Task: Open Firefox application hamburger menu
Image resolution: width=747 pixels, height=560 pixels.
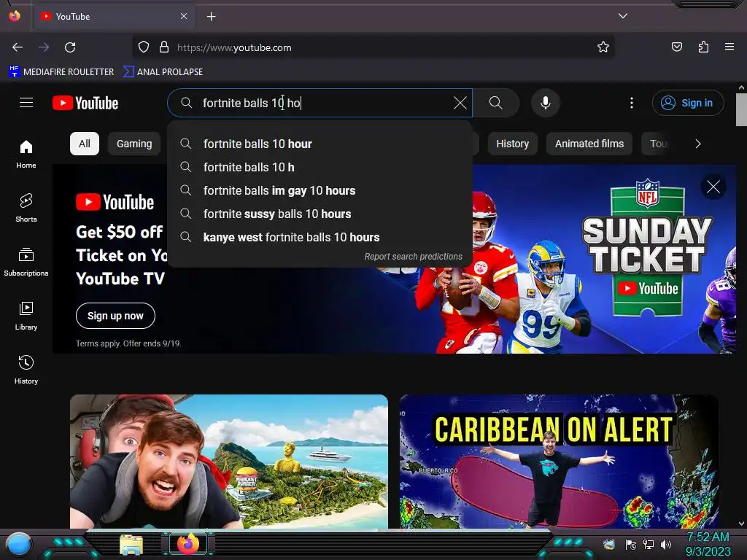Action: pos(729,47)
